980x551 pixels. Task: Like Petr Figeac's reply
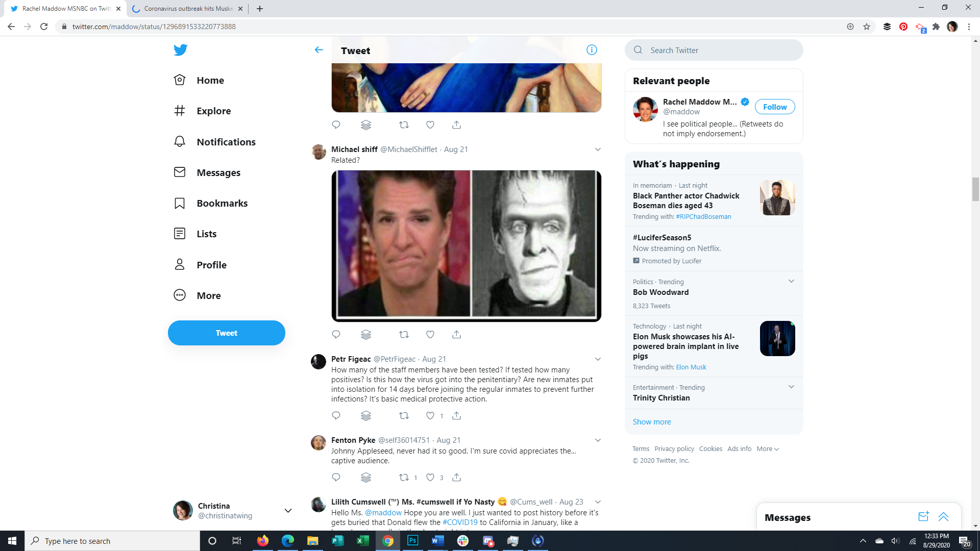(430, 416)
